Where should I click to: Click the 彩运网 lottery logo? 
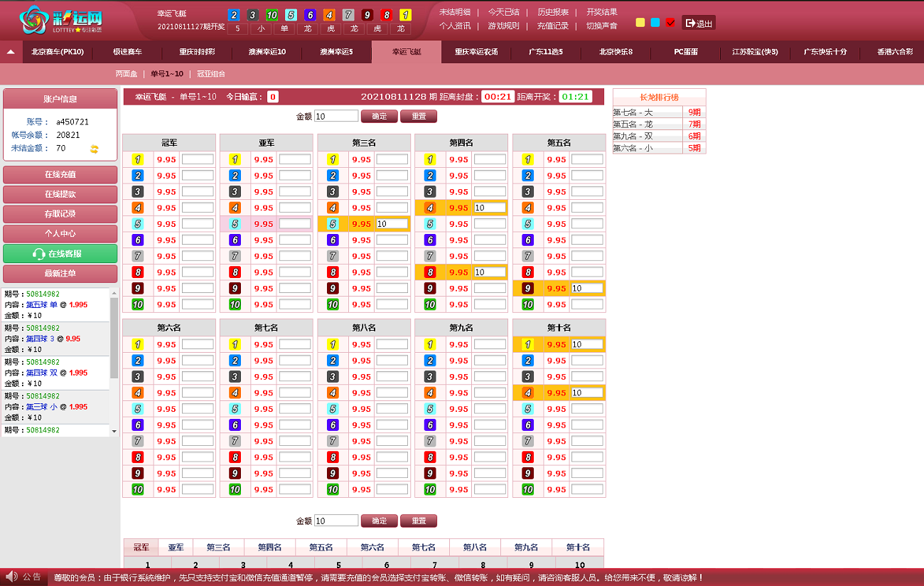click(x=60, y=21)
